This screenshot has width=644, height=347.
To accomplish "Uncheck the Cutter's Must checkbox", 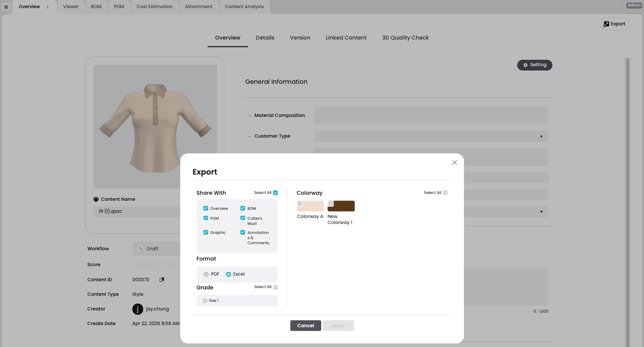I will [x=242, y=218].
